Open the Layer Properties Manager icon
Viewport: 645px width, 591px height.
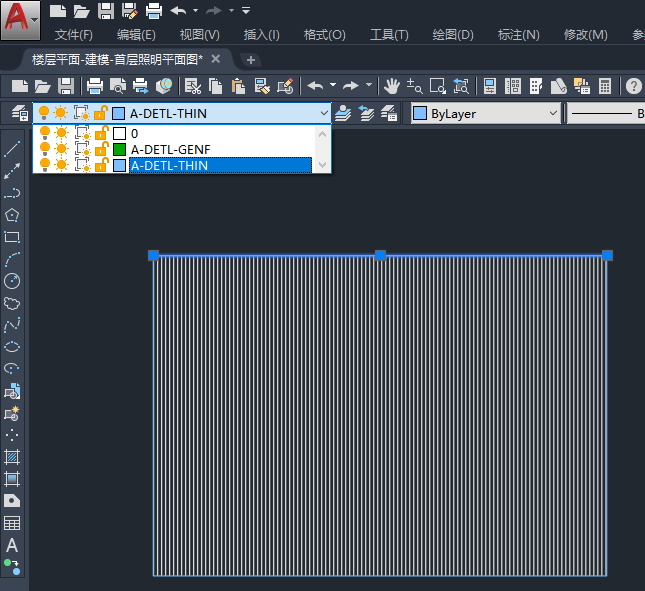[19, 113]
